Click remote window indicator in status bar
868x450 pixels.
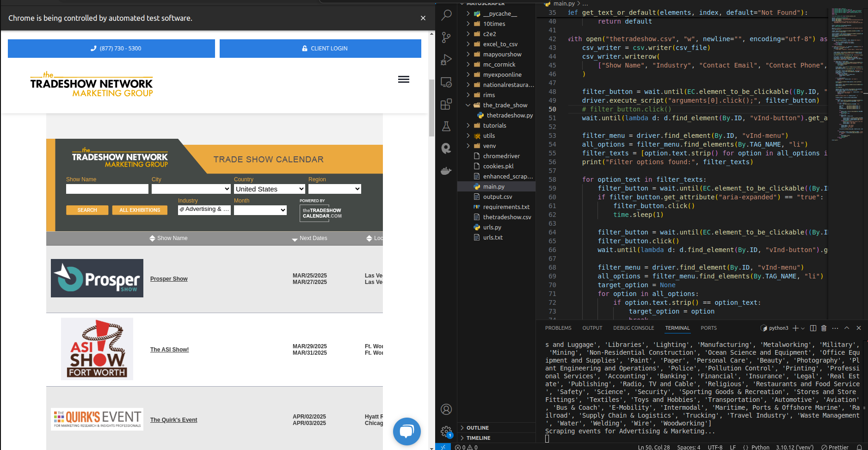pyautogui.click(x=443, y=447)
